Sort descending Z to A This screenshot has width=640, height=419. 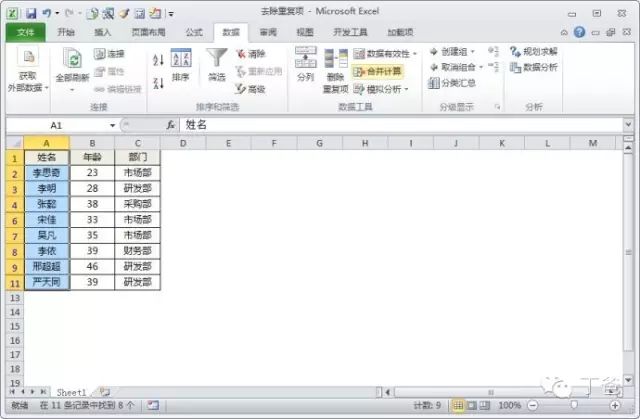[x=158, y=83]
